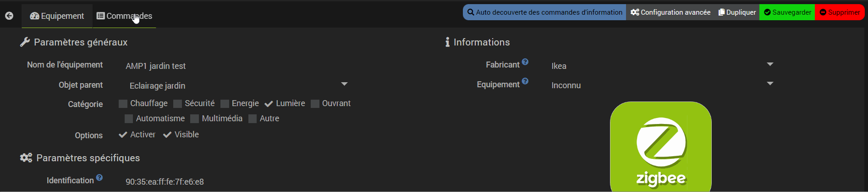Click the Informations section info icon
The image size is (868, 192).
click(x=447, y=42)
